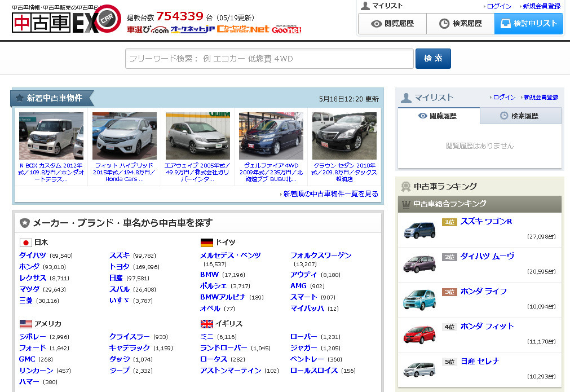Select the USA flag icon
The width and height of the screenshot is (570, 392).
click(x=26, y=324)
